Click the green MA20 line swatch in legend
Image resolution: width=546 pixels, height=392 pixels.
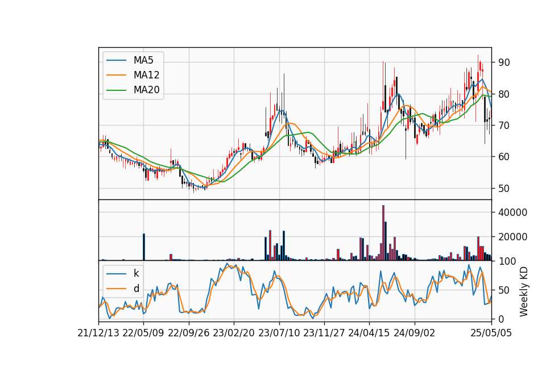click(x=116, y=90)
